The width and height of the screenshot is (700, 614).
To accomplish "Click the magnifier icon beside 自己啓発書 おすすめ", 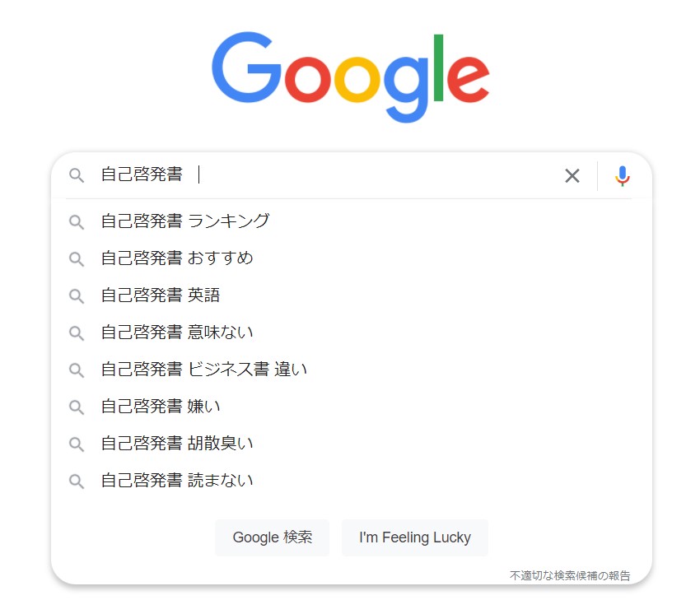I will click(77, 258).
